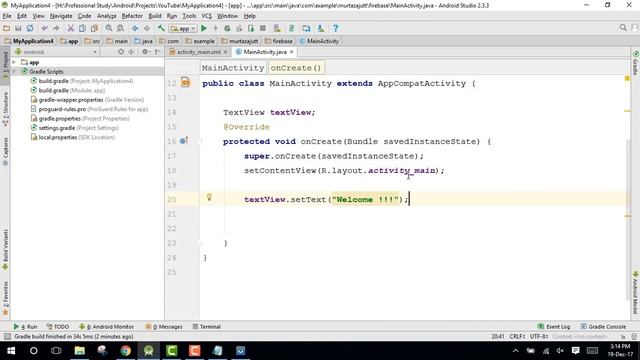
Task: Click the Search Everywhere magnifier icon
Action: tap(623, 27)
